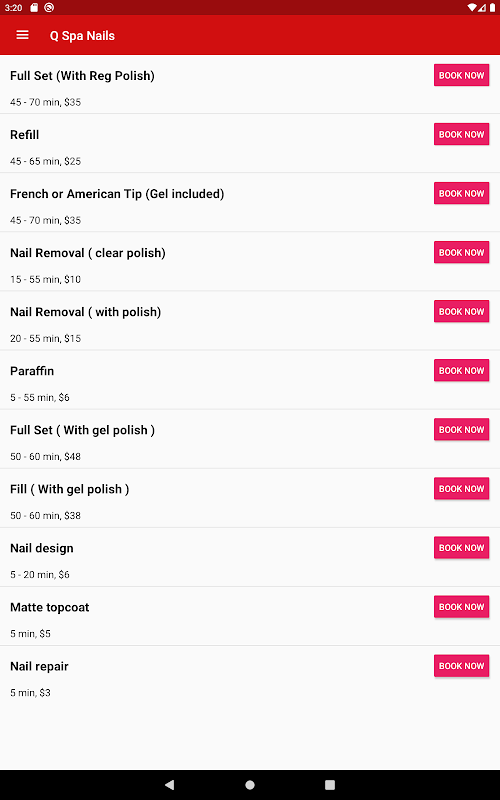
Task: Book the Matte topcoat service
Action: 461,607
